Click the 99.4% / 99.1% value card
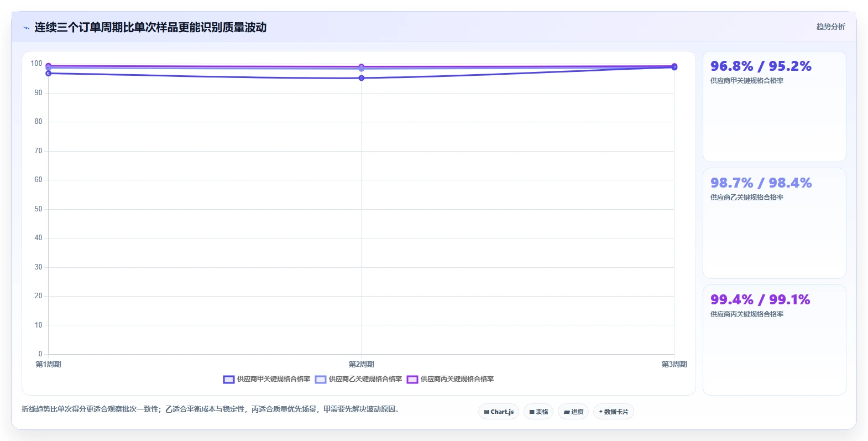Screen dimensions: 868x441 tap(774, 340)
